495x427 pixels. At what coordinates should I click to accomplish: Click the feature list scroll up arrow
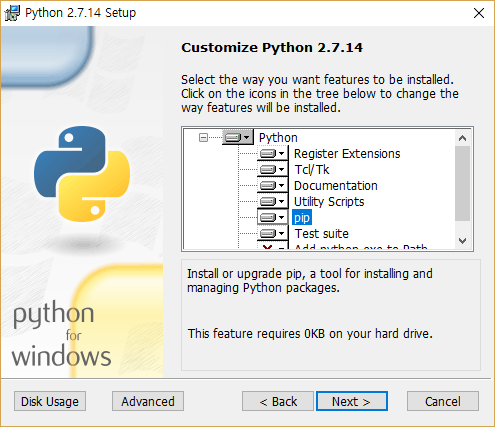coord(463,138)
